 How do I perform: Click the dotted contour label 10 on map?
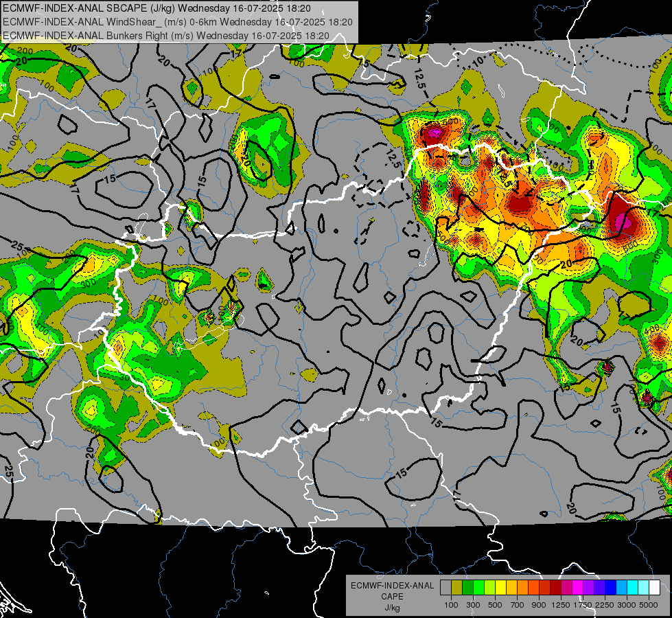pos(478,60)
